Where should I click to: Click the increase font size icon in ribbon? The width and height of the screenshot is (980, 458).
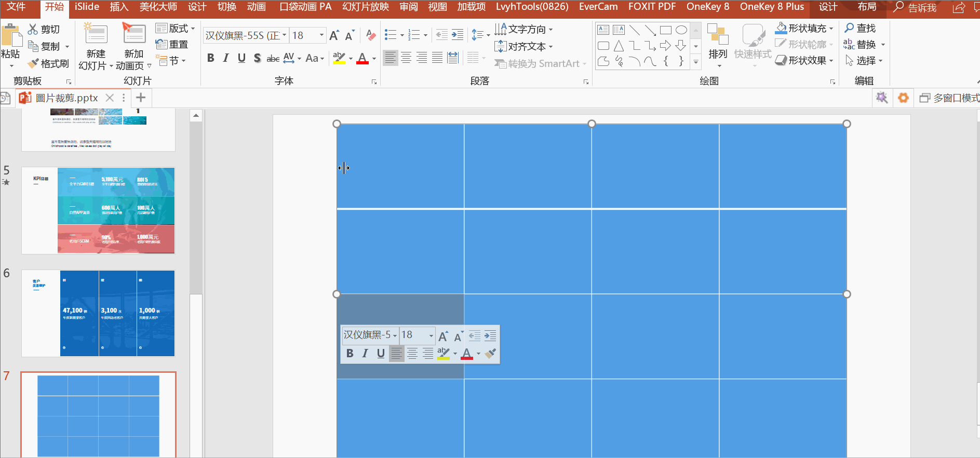tap(334, 35)
